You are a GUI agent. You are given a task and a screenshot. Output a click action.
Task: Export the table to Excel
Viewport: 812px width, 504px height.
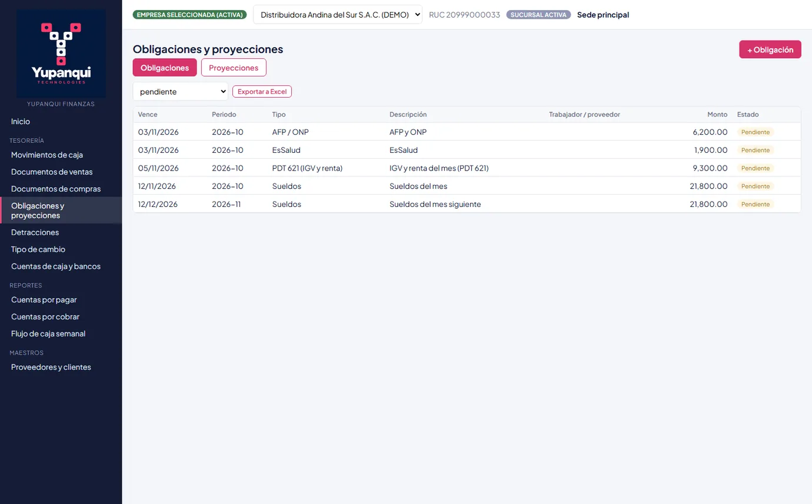point(262,92)
